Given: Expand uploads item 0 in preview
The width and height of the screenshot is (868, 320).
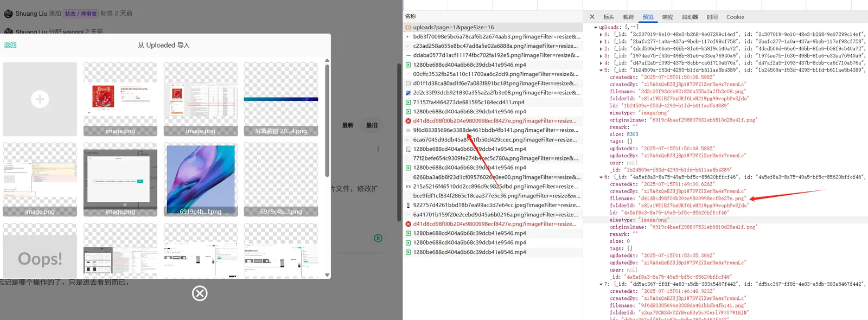Looking at the screenshot, I should click(601, 34).
